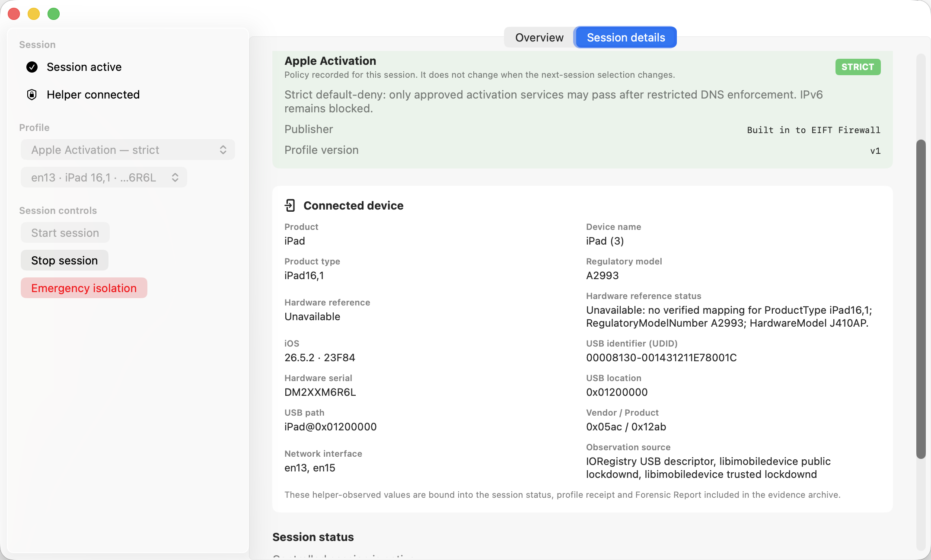Minimize the window with the yellow button
This screenshot has width=931, height=560.
click(34, 14)
